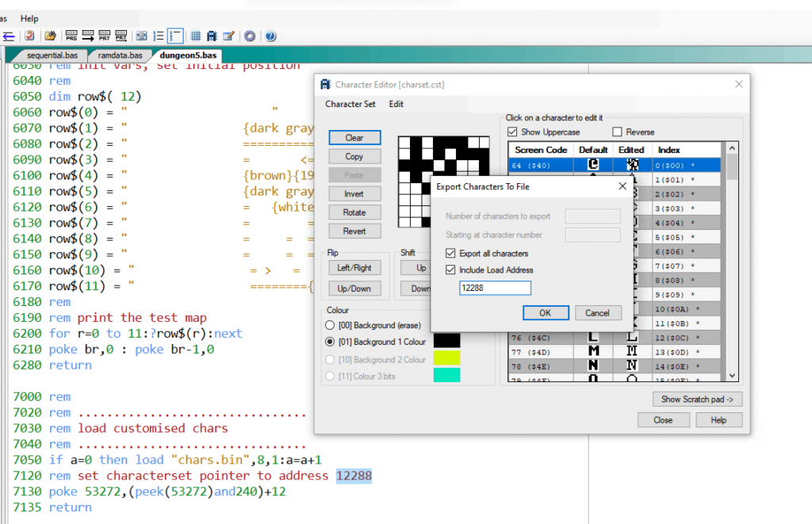Screen dimensions: 812x524
Task: Close the Export Characters To File dialog
Action: 622,186
